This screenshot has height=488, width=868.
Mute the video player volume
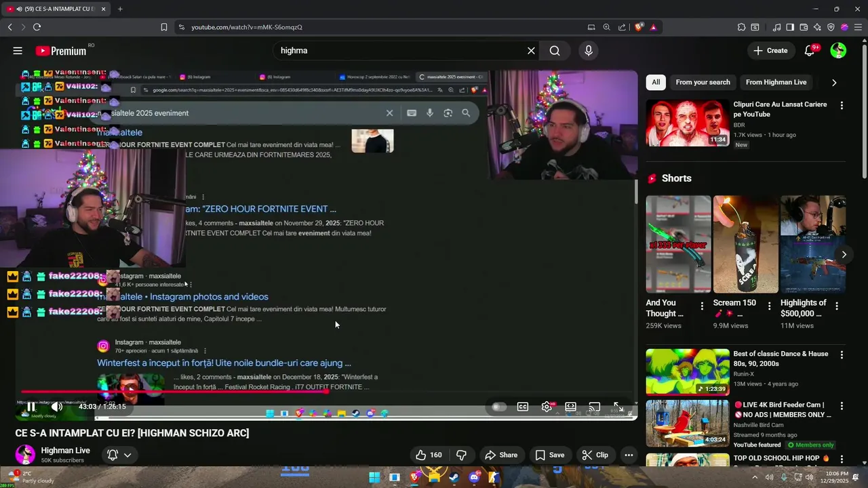point(57,407)
